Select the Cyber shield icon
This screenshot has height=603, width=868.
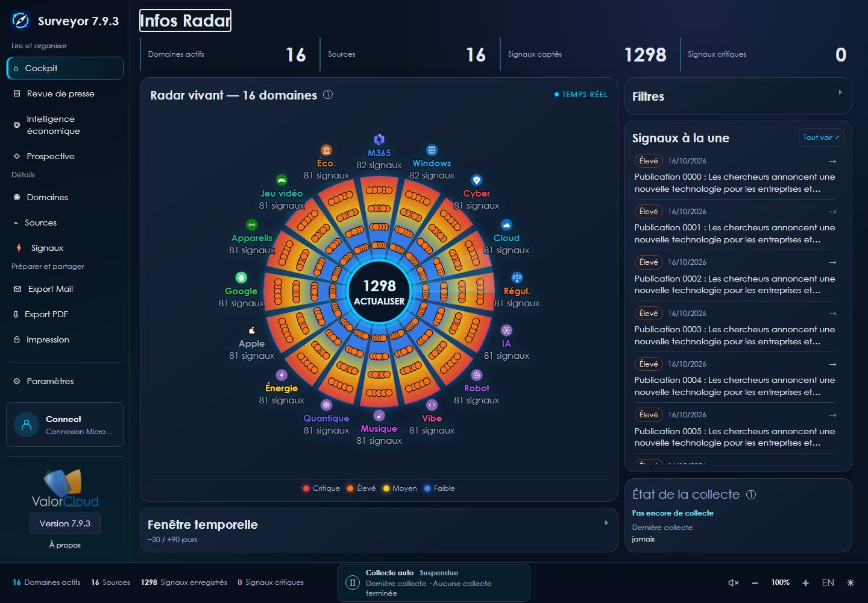click(477, 180)
